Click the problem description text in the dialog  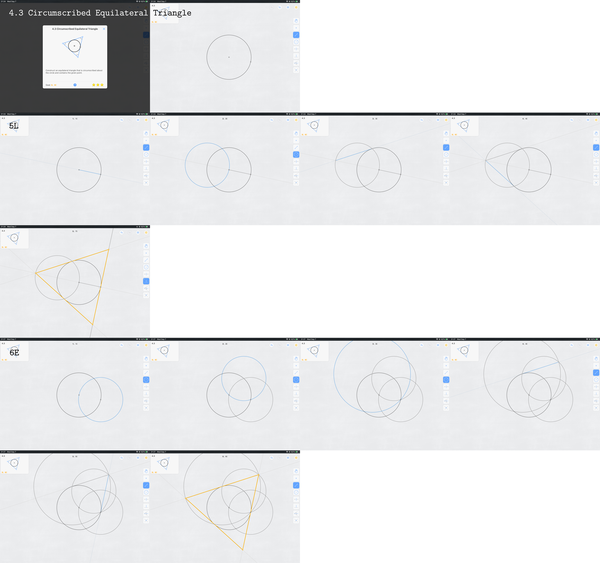(x=74, y=71)
